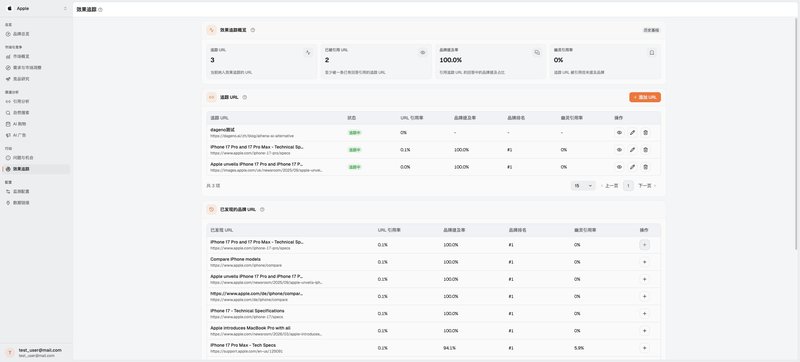Open the 市场概览 sidebar item with chart icon

click(x=36, y=57)
